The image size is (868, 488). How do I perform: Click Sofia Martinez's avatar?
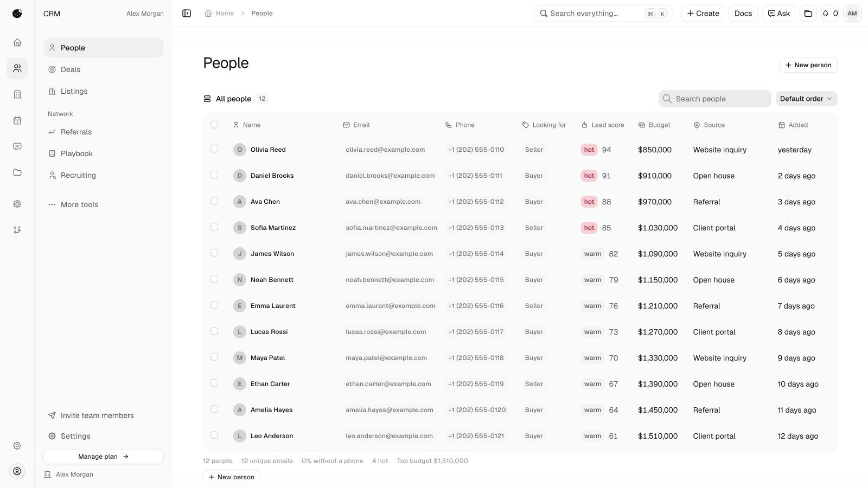(240, 228)
